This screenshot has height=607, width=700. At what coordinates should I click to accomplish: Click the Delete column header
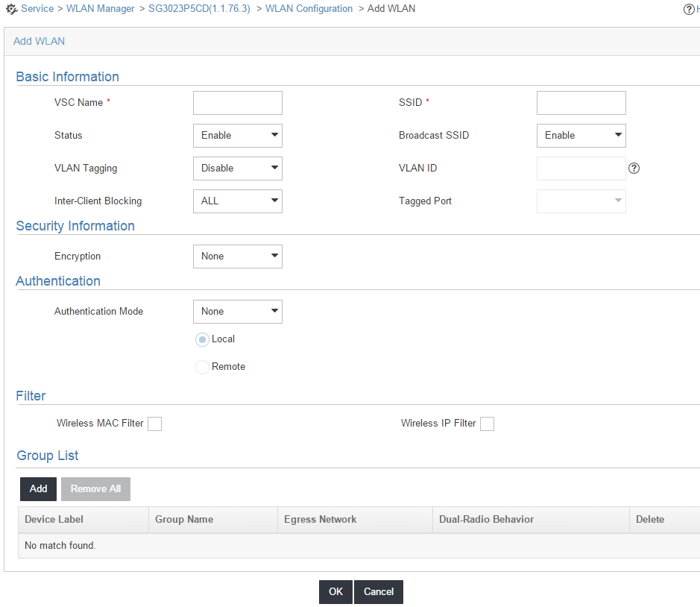665,520
